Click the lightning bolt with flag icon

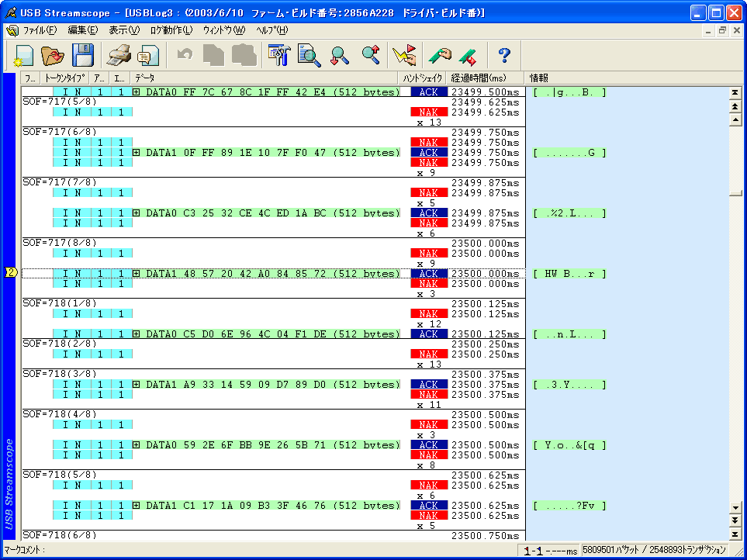click(404, 55)
